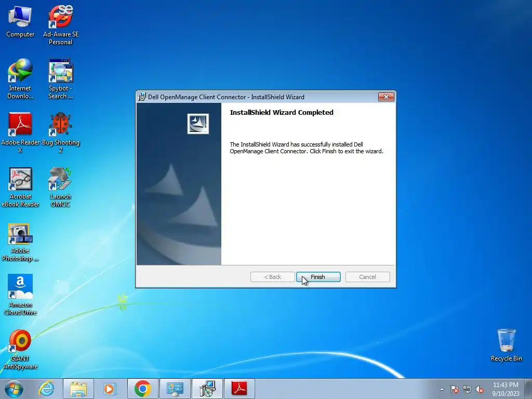Click the disabled Back button
The height and width of the screenshot is (399, 532).
coord(272,277)
